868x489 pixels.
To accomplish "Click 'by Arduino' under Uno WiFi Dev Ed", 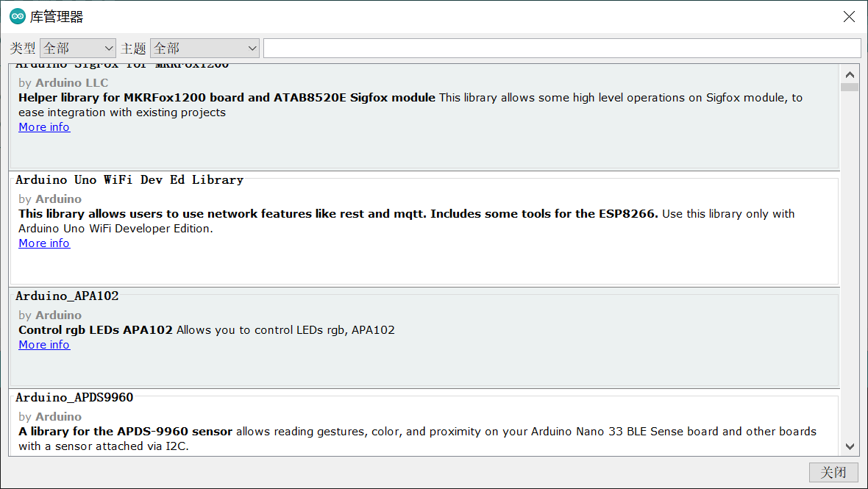I will point(50,199).
